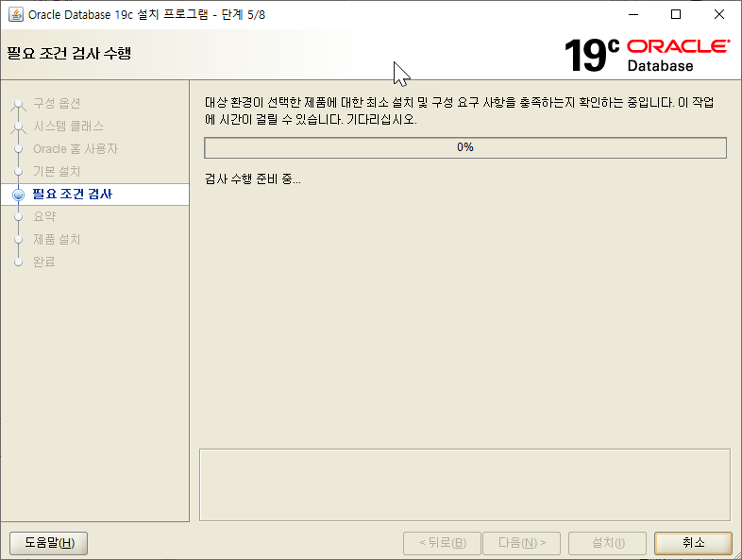
Task: Close the Oracle installer window
Action: click(x=718, y=14)
